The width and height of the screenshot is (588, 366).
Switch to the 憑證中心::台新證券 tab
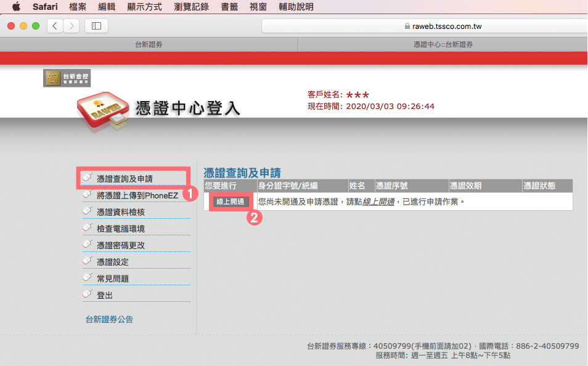(443, 44)
